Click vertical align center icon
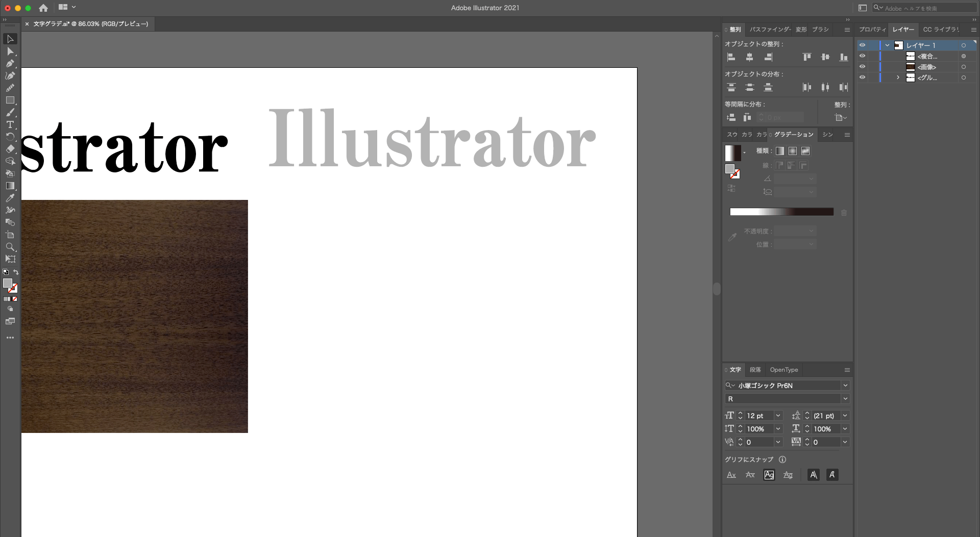980x537 pixels. coord(825,57)
